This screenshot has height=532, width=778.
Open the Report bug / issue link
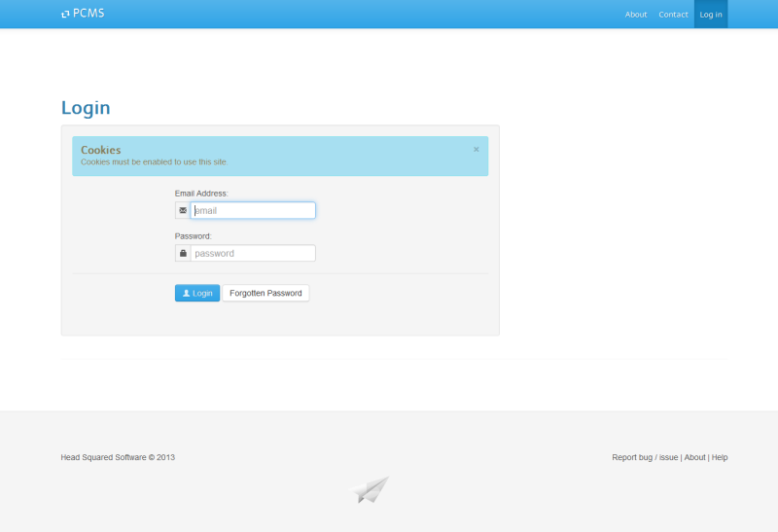[x=645, y=457]
